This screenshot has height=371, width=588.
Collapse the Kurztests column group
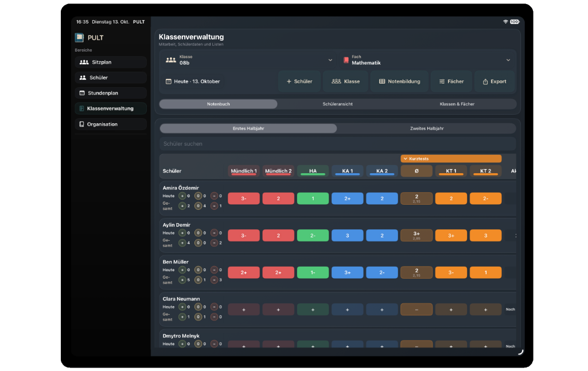(x=451, y=159)
